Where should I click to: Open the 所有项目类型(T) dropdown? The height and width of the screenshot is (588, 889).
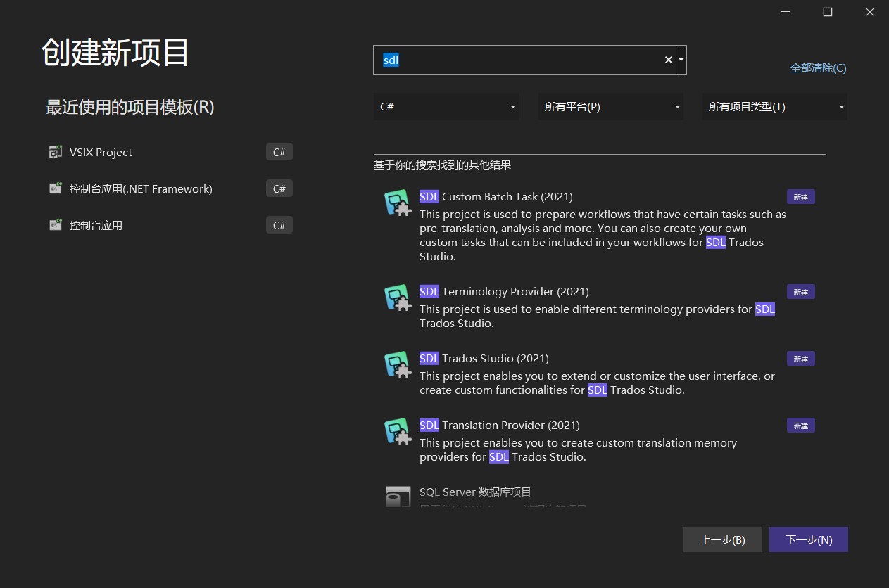pyautogui.click(x=775, y=107)
